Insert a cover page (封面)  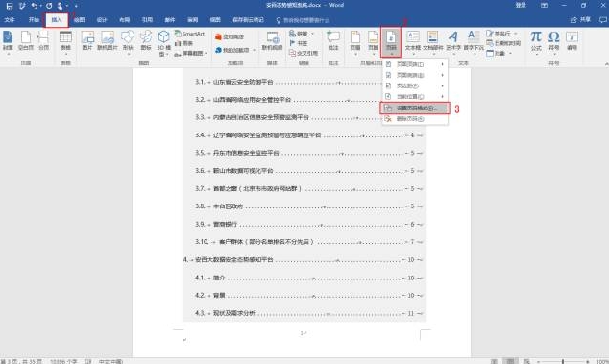click(x=8, y=40)
